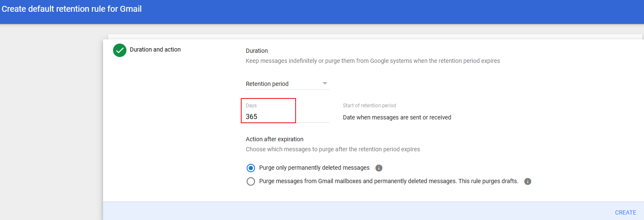The width and height of the screenshot is (644, 220).
Task: Click the 'Keep messages indefinitely or purge' description
Action: tap(373, 61)
